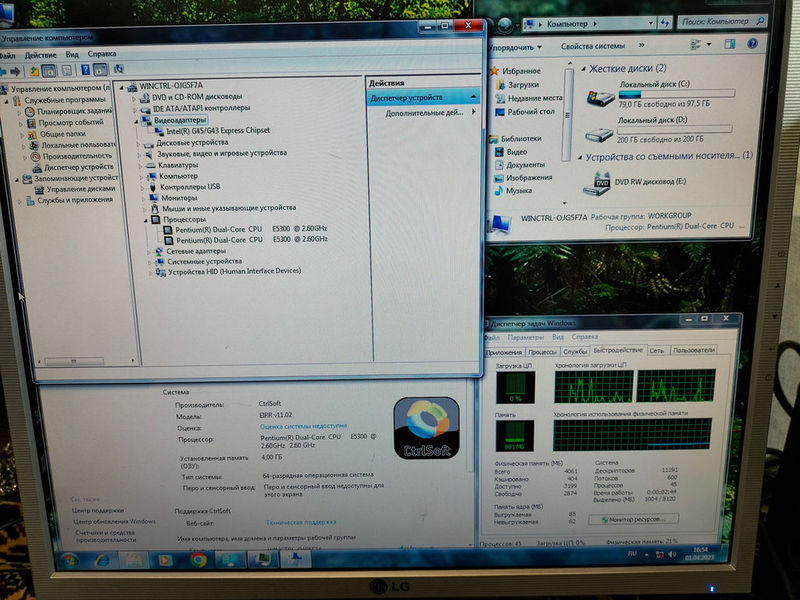Screen dimensions: 800x600
Task: Open Internet Explorer from taskbar
Action: pos(102,561)
